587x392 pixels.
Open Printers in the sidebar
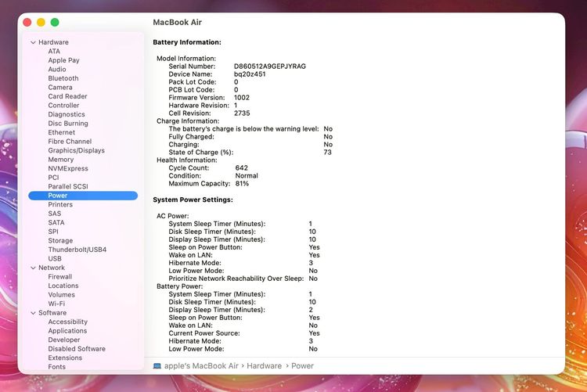(x=60, y=204)
